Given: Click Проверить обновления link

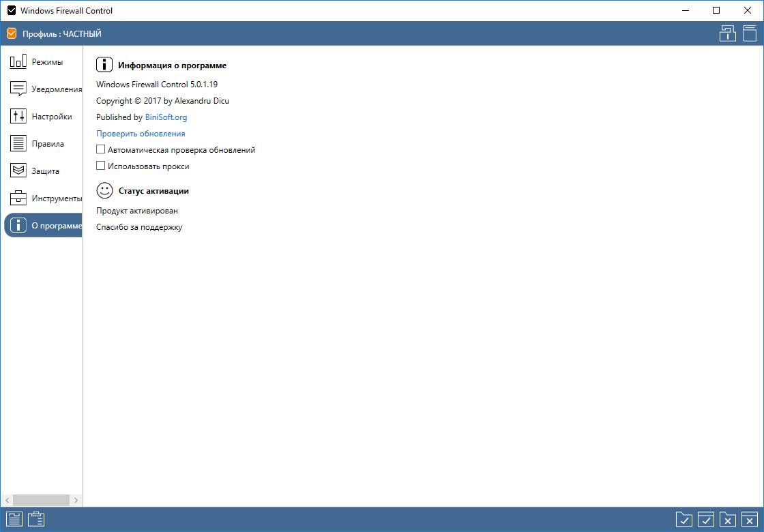Looking at the screenshot, I should tap(141, 134).
